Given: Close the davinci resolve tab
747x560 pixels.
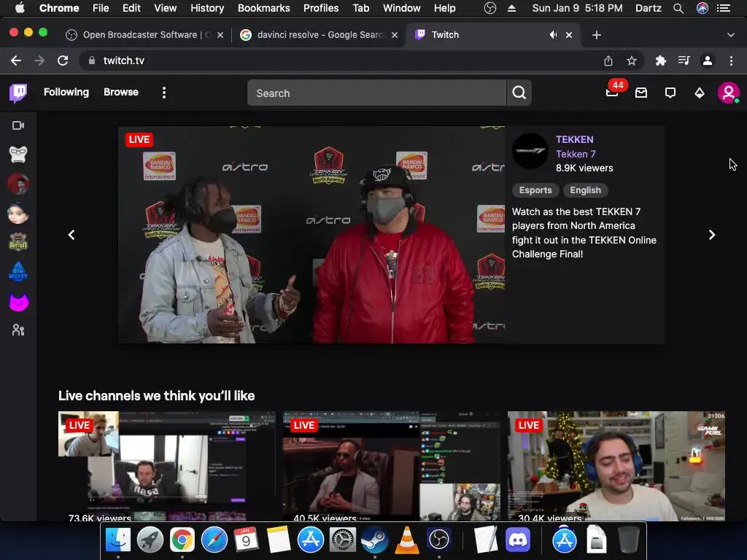Looking at the screenshot, I should [395, 35].
